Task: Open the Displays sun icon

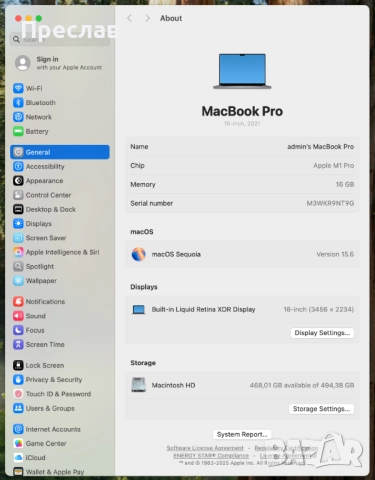Action: pyautogui.click(x=18, y=224)
